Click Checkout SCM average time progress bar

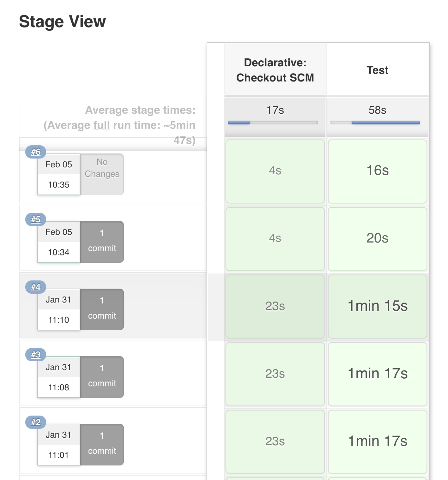coord(273,123)
